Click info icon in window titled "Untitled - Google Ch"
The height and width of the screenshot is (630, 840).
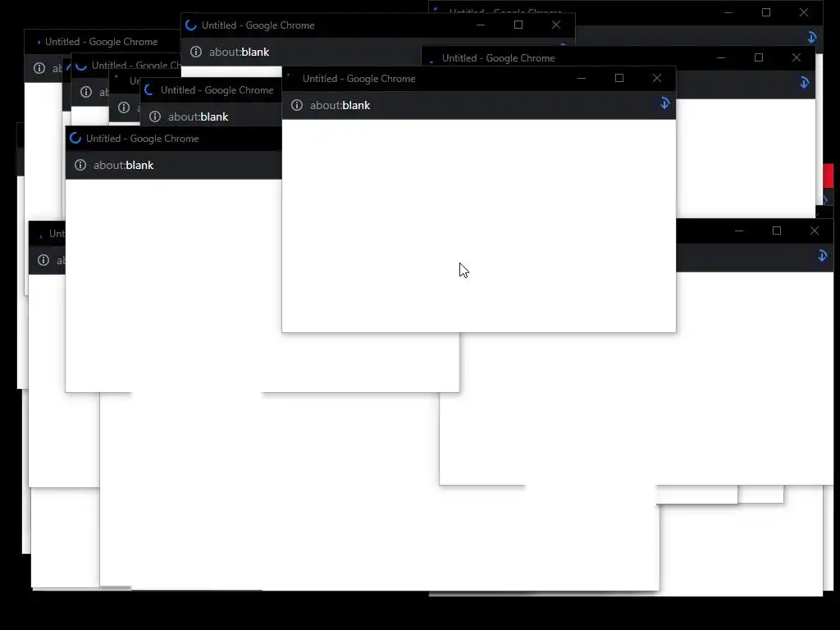coord(85,92)
